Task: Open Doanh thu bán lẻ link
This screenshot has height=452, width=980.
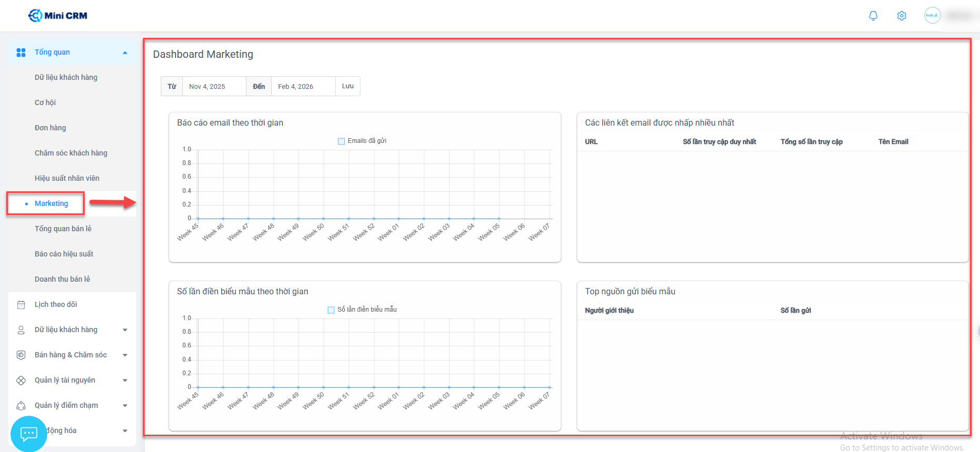Action: [62, 279]
